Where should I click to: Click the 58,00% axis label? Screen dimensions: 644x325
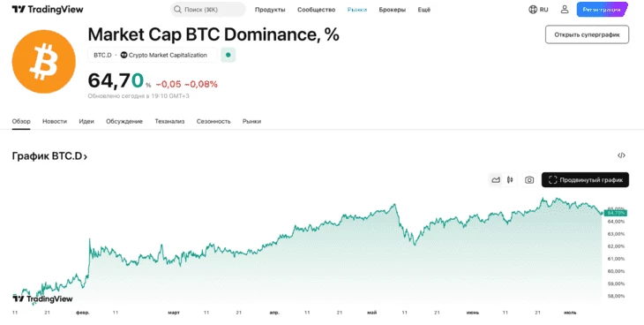pyautogui.click(x=617, y=296)
